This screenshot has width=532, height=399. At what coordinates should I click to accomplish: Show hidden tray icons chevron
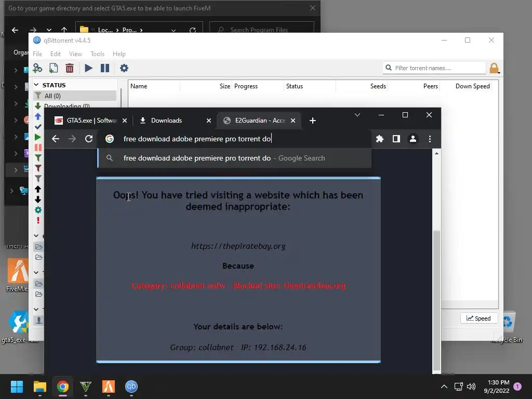(444, 387)
